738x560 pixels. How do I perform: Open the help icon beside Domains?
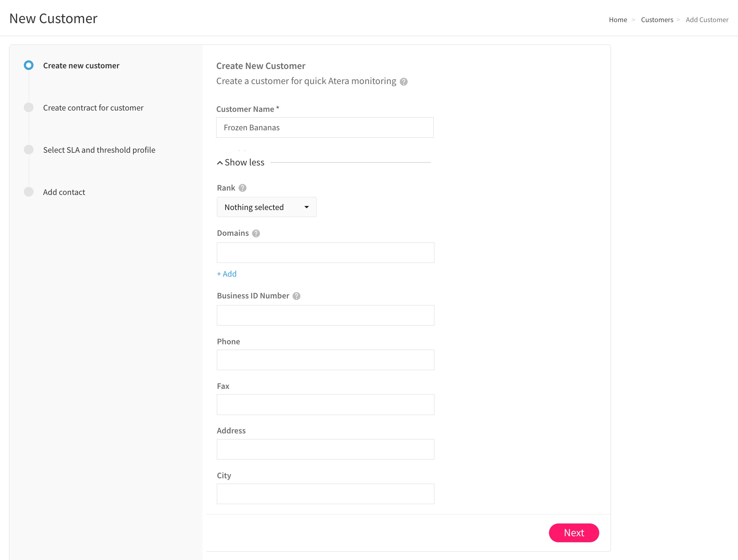coord(256,233)
